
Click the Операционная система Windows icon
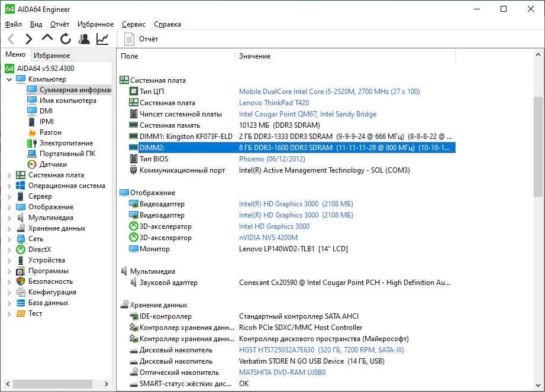click(21, 186)
